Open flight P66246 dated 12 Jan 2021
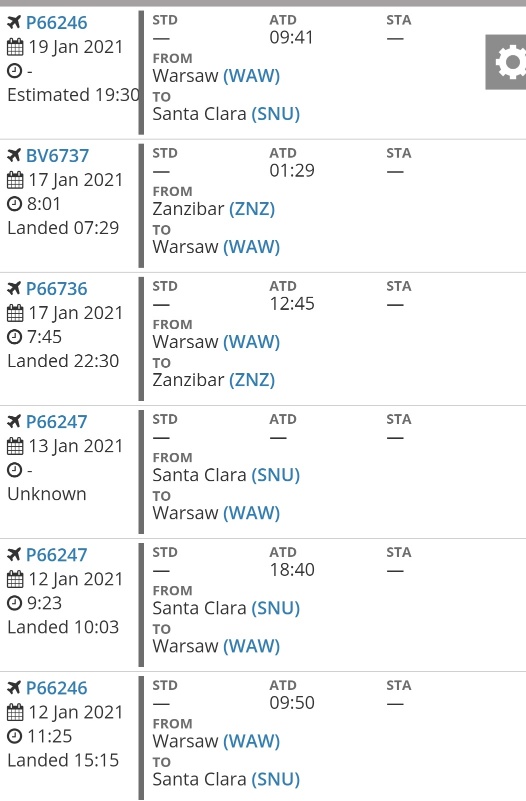 57,688
